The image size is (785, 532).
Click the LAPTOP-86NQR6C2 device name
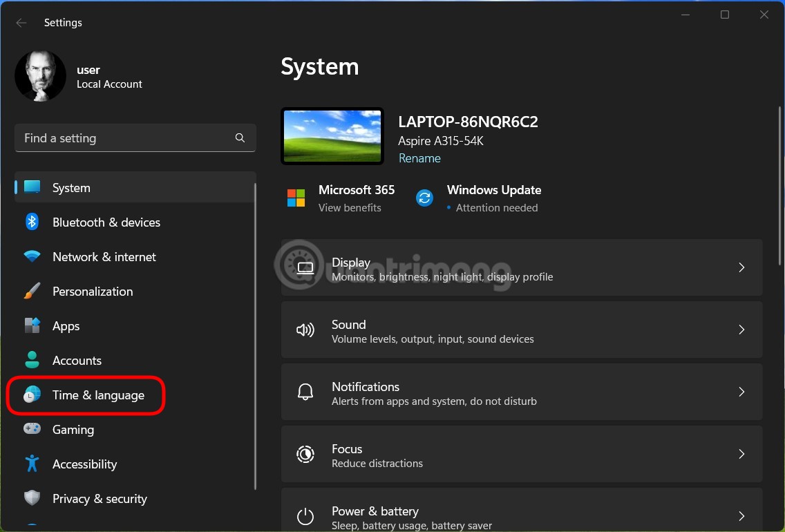(x=468, y=122)
